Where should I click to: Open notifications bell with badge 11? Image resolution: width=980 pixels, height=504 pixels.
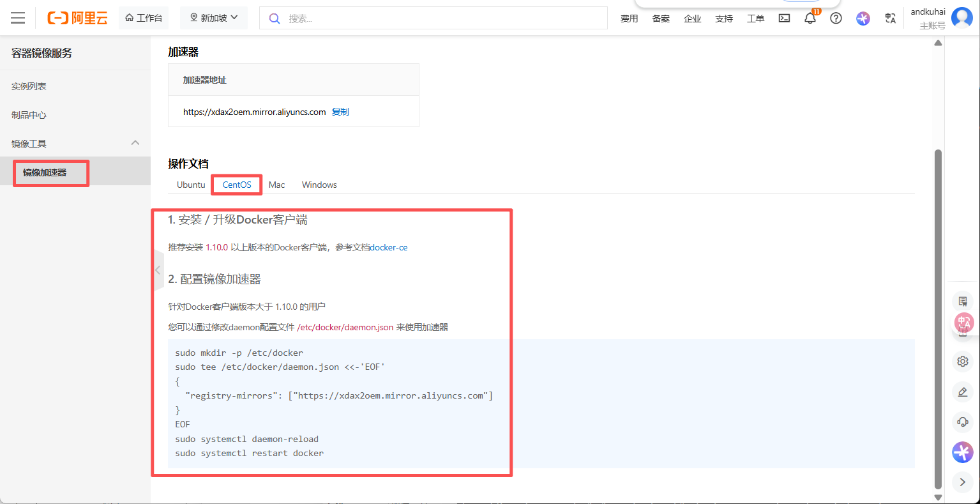pyautogui.click(x=810, y=18)
